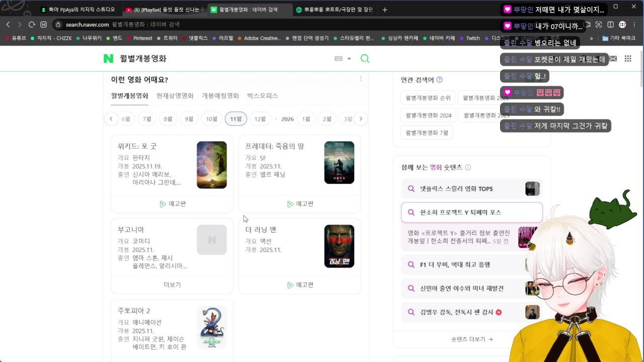
Task: Open the on-screen keyboard icon in the search bar
Action: click(x=339, y=59)
